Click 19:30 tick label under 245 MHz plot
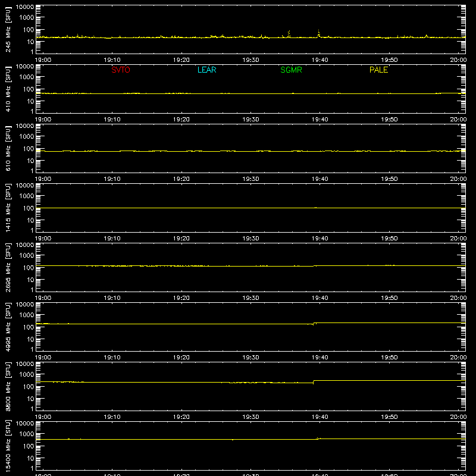 click(x=250, y=60)
